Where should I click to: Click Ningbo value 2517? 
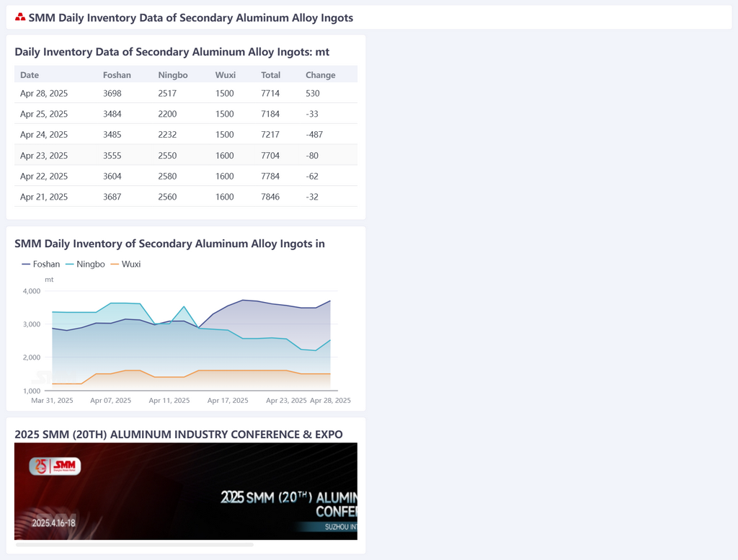tap(167, 93)
